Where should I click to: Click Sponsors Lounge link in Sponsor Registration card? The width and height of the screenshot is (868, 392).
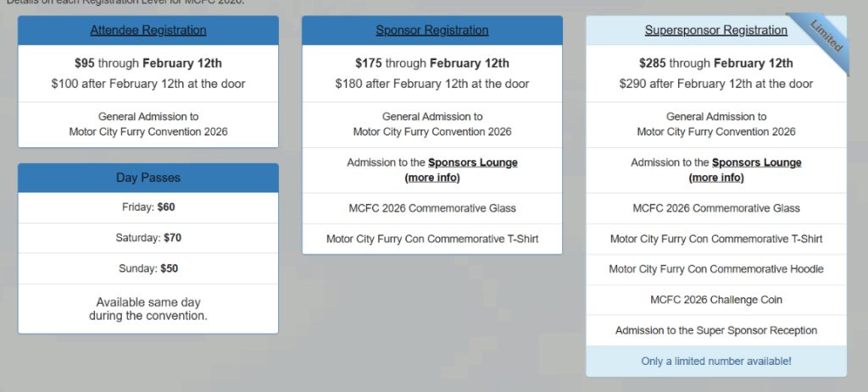473,163
